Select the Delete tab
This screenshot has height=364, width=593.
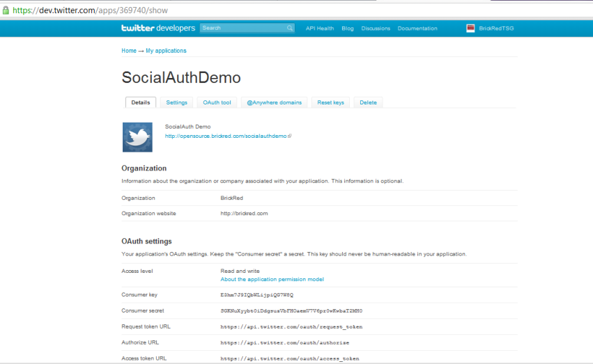(x=368, y=102)
